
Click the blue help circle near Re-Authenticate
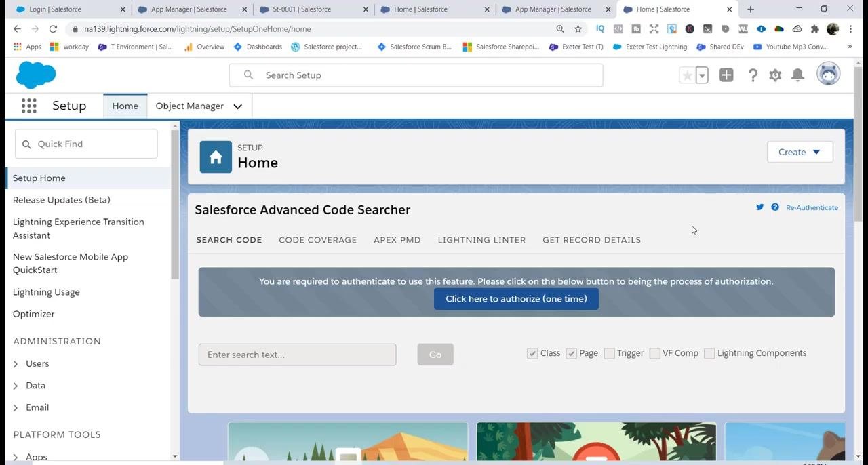774,207
